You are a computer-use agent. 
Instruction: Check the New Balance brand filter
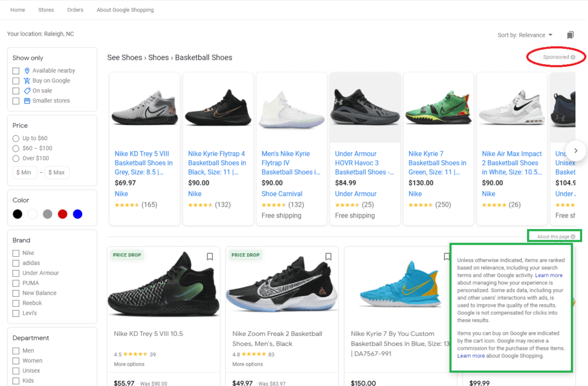tap(16, 294)
